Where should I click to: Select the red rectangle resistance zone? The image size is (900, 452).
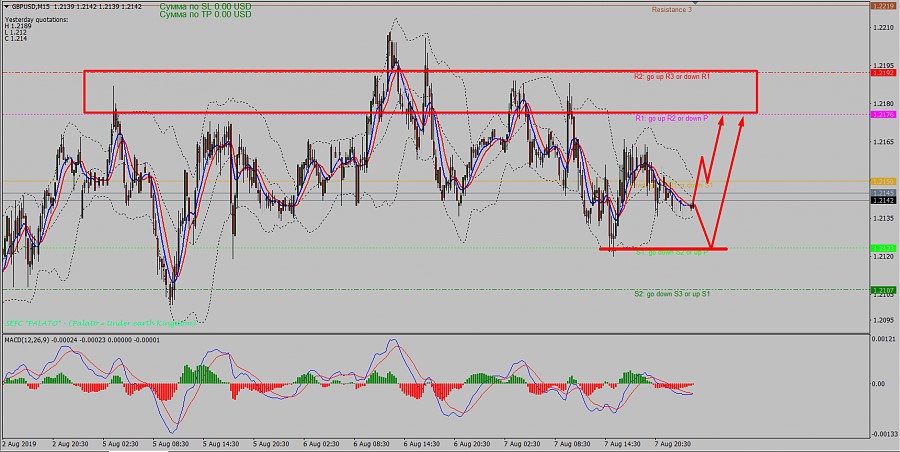click(x=420, y=71)
